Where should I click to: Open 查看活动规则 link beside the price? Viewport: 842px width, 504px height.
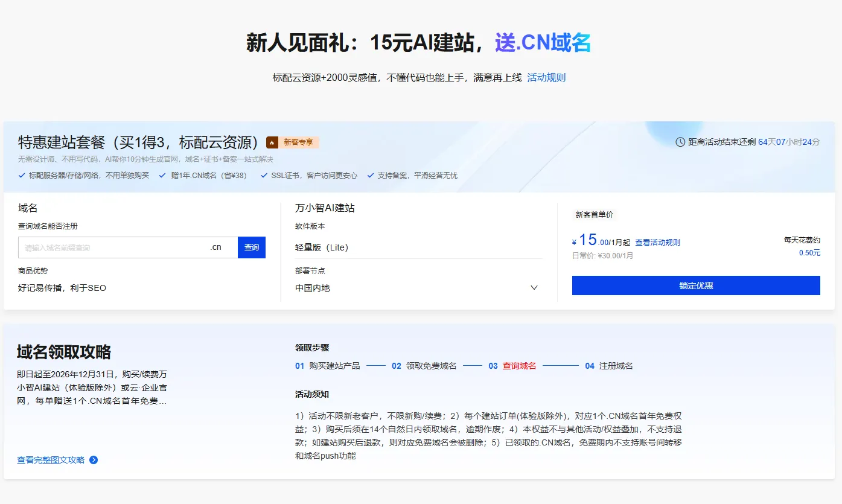[x=657, y=242]
